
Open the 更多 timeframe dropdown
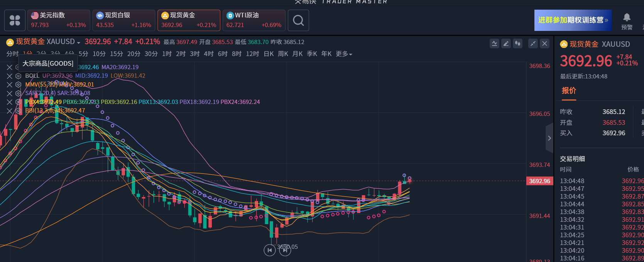click(x=344, y=54)
